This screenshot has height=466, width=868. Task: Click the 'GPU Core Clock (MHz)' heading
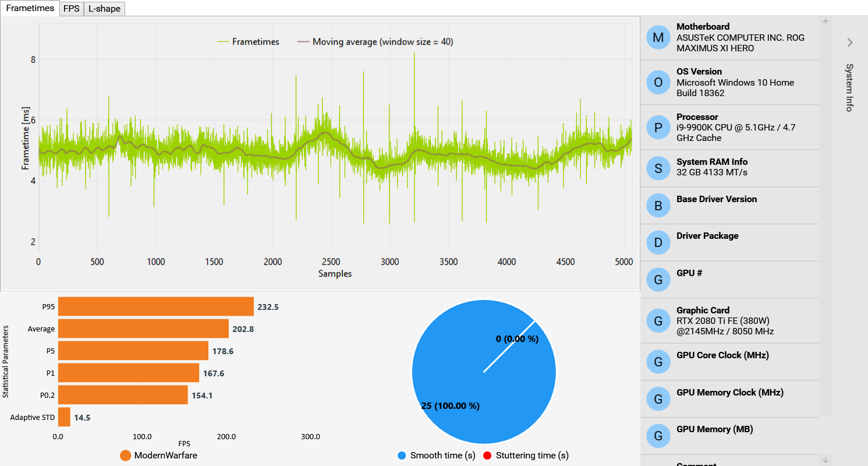point(722,355)
